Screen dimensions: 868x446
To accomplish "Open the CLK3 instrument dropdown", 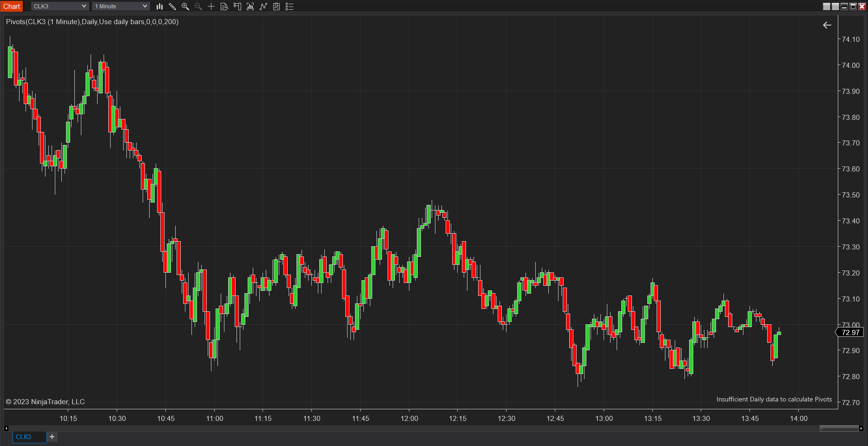I will coord(60,7).
